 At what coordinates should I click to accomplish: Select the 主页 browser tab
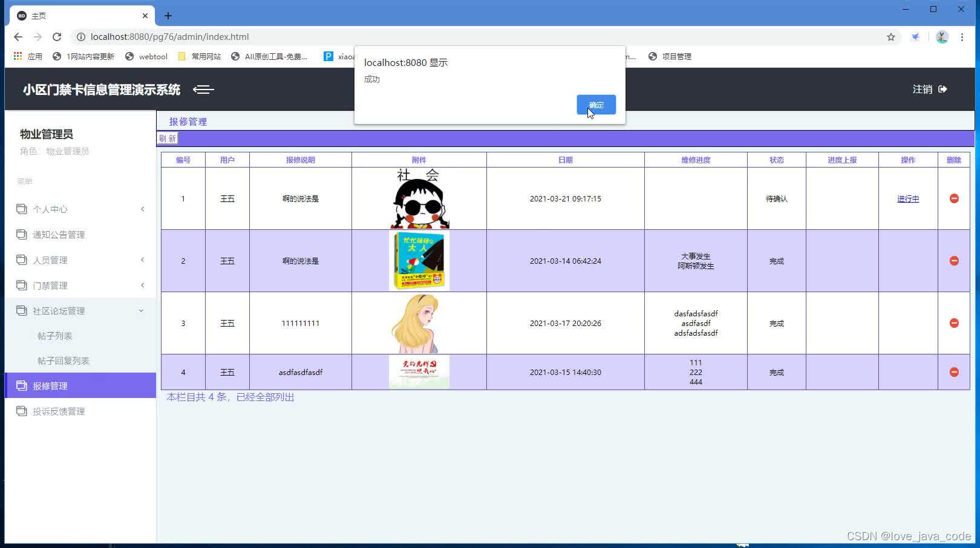[x=82, y=16]
